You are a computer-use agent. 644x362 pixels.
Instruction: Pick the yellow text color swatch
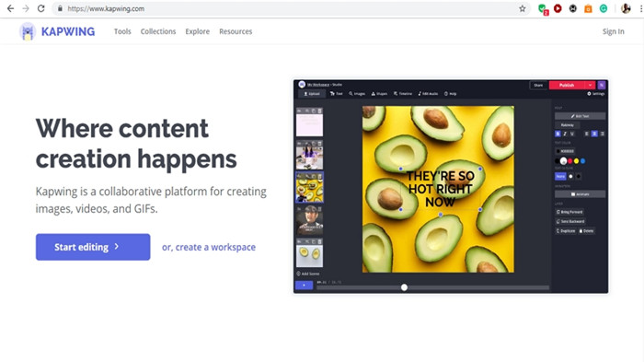pos(576,161)
